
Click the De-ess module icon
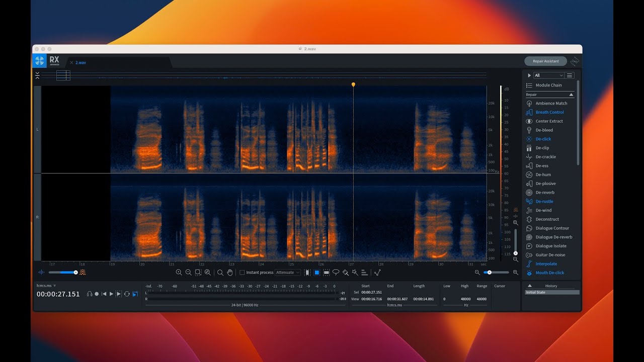(529, 166)
